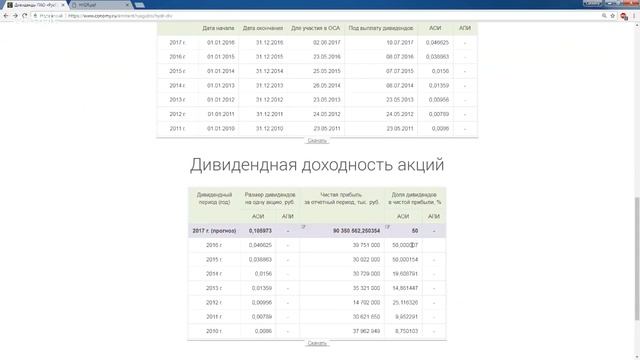Select share value 14,861447 in 2013 row
Viewport: 640px width, 360px height.
405,288
